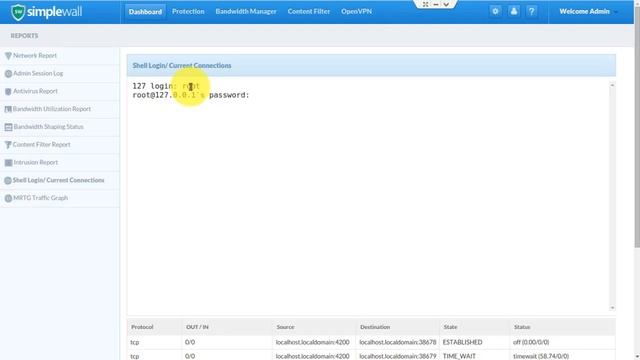
Task: Click the Bandwidth Utilization Report icon
Action: pos(8,109)
